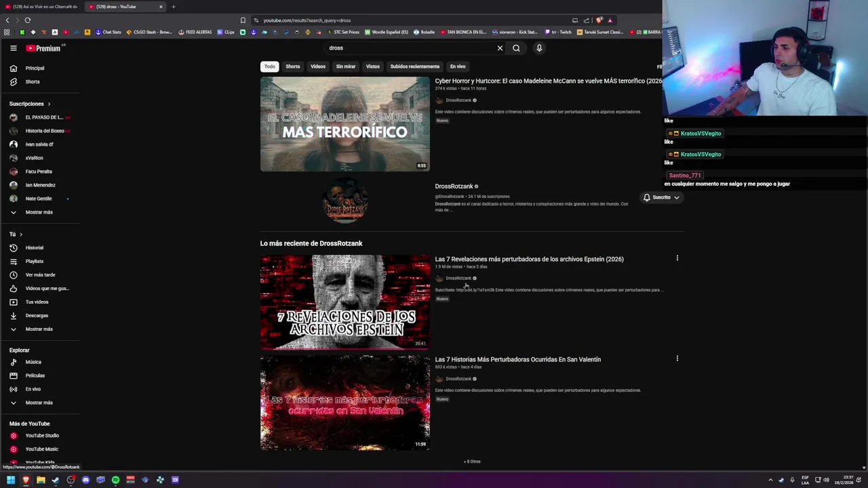Select the Videos filter chip
868x488 pixels.
tap(318, 66)
